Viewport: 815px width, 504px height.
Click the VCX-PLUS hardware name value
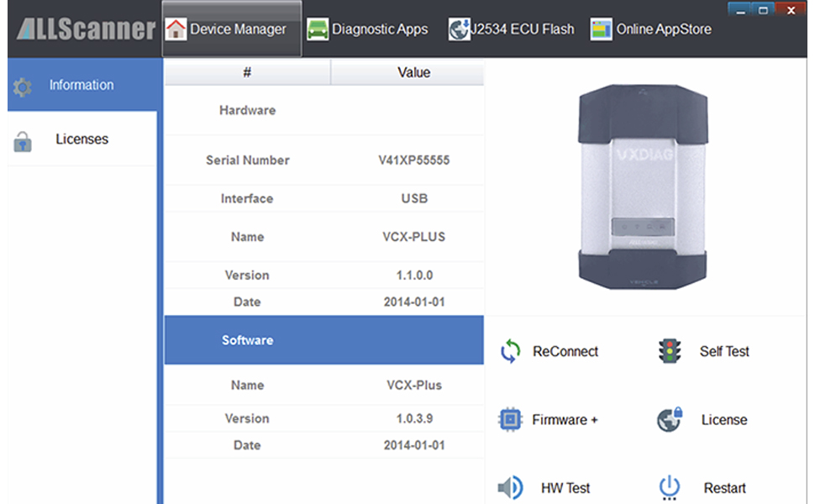[x=413, y=237]
